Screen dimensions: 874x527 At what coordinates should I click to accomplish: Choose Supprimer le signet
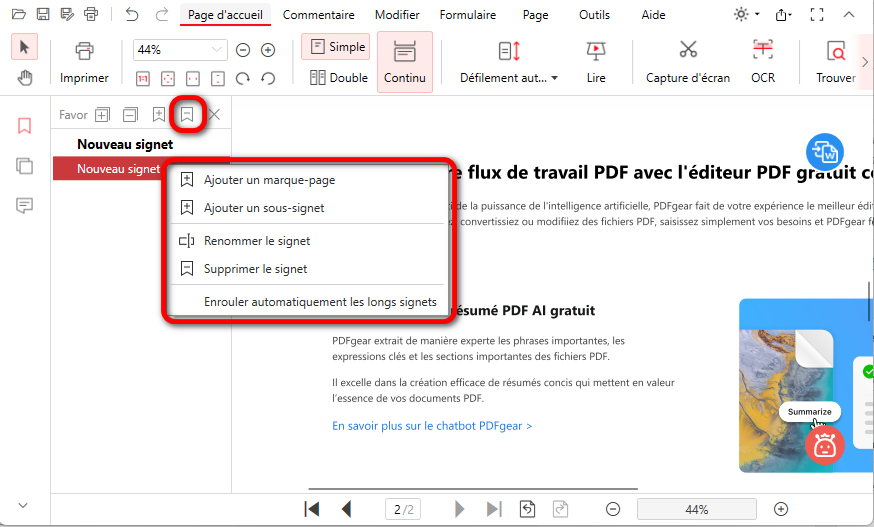(x=255, y=269)
